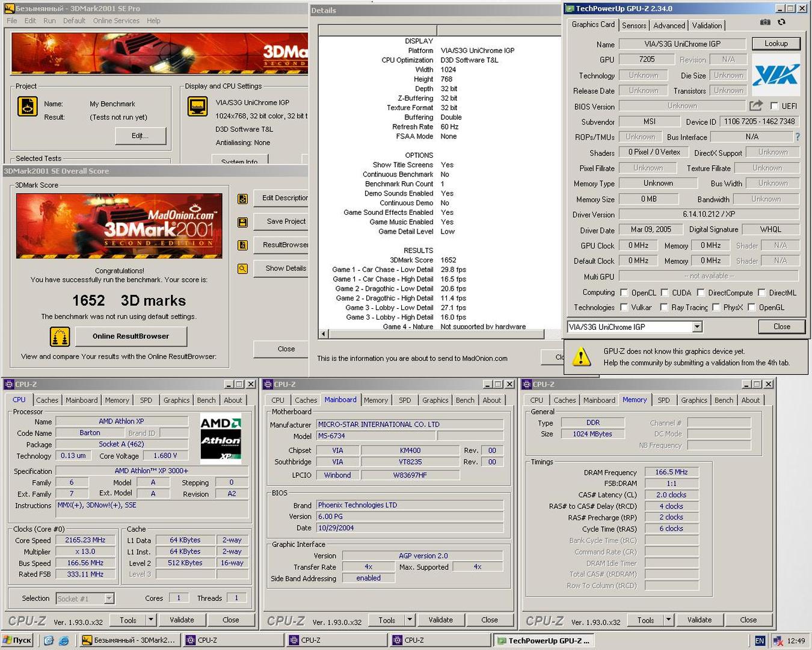Select Graphics tab in Mainboard CPU-Z window
The height and width of the screenshot is (650, 812).
pos(435,400)
